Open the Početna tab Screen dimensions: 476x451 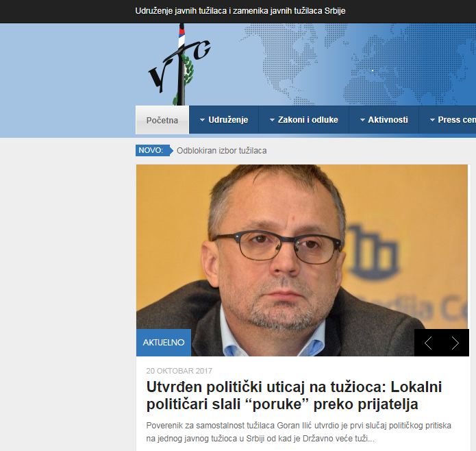click(x=162, y=120)
